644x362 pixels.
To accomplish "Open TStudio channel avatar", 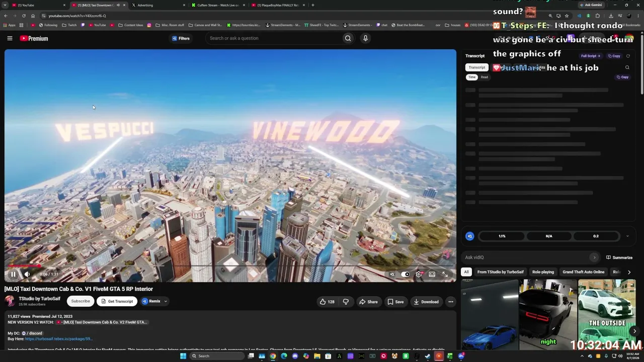I will tap(10, 301).
